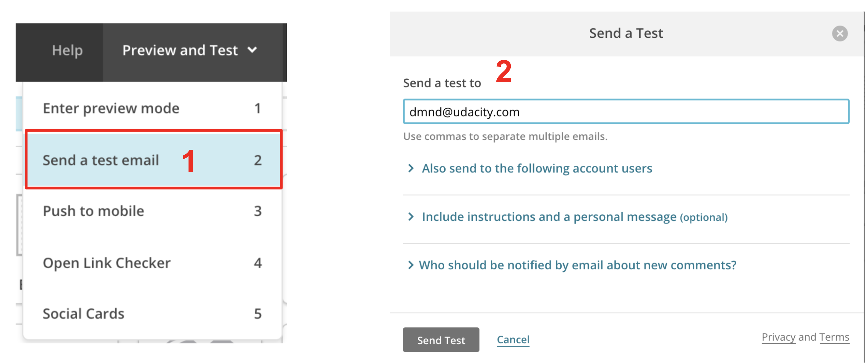Viewport: 868px width, 364px height.
Task: Click the Send a test to email field
Action: coord(625,112)
